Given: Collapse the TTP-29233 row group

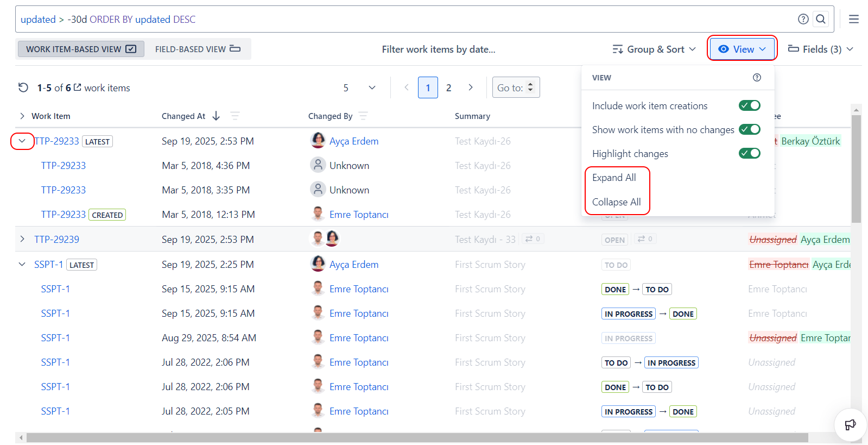Looking at the screenshot, I should [x=22, y=141].
